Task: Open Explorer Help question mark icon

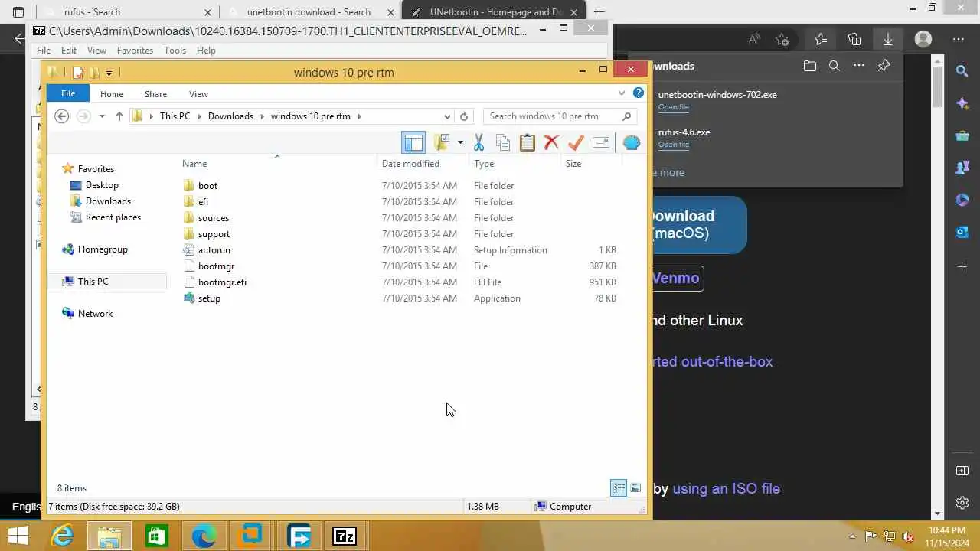Action: [639, 93]
